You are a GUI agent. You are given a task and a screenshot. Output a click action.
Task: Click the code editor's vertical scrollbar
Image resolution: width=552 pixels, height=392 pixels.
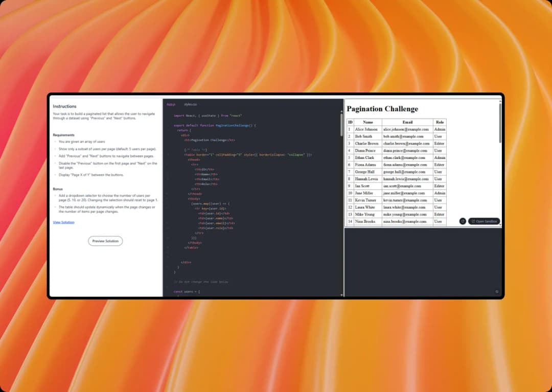(341, 124)
